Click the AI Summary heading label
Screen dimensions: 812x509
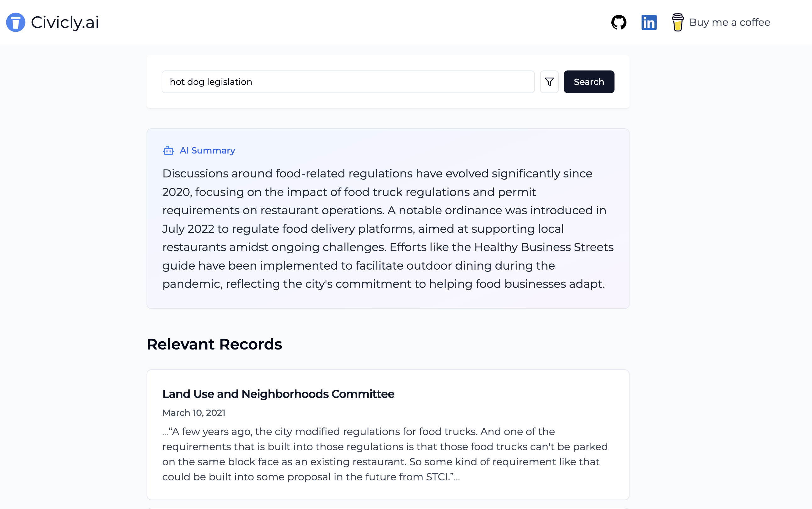tap(207, 150)
